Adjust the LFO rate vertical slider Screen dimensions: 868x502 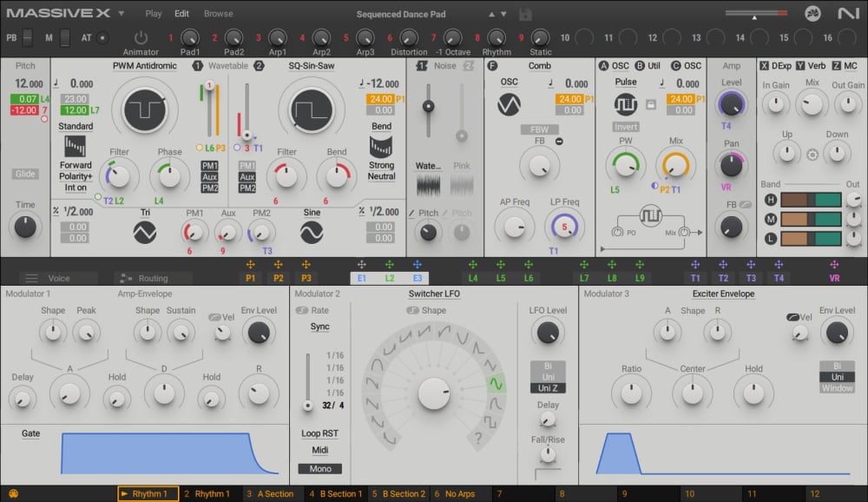308,380
